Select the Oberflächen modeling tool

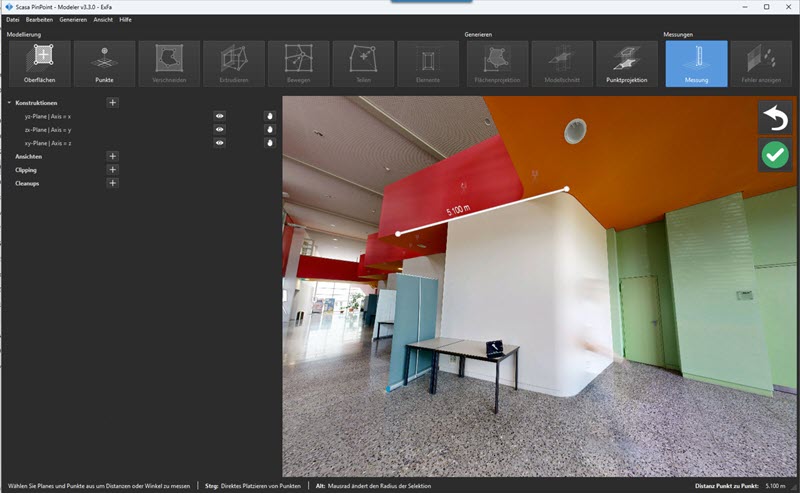point(40,64)
